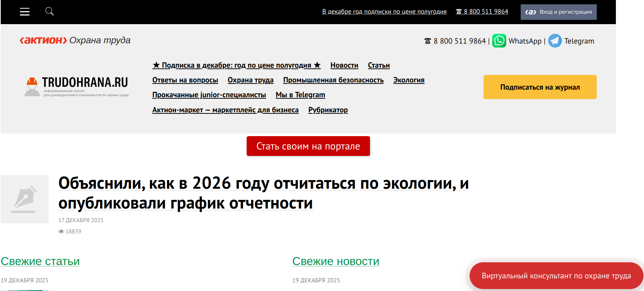Open Промышленная безопасность section

(333, 80)
